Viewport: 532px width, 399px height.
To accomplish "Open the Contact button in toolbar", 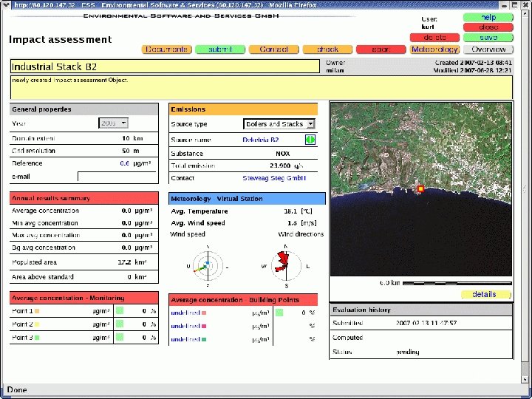I will pos(274,50).
